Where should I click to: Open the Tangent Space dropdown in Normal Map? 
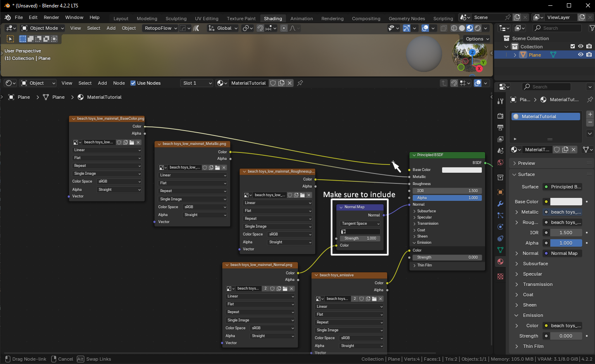360,224
